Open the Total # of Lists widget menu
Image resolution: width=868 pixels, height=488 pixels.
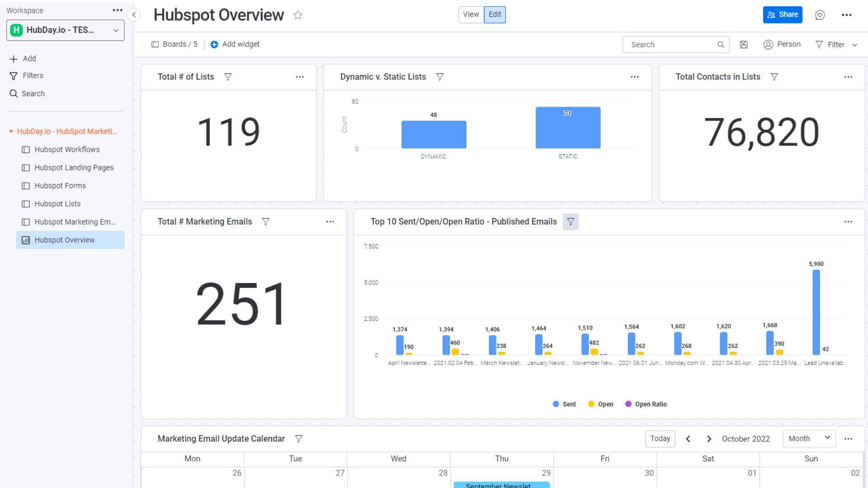pyautogui.click(x=300, y=77)
